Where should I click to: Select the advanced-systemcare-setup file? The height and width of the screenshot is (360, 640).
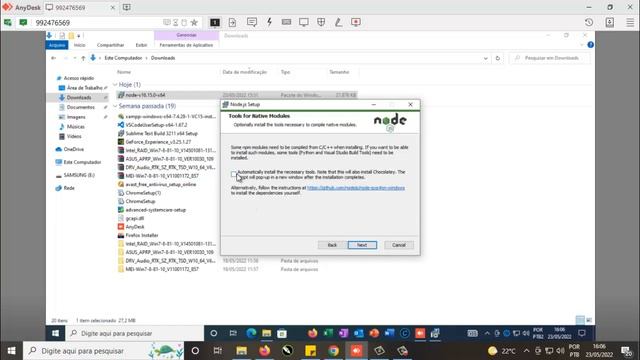click(x=156, y=210)
